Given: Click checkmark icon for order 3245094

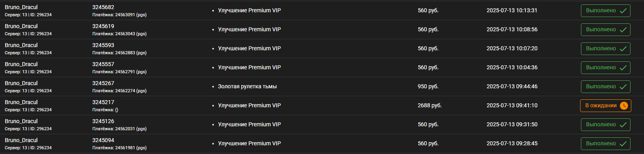Looking at the screenshot, I should pyautogui.click(x=623, y=144).
